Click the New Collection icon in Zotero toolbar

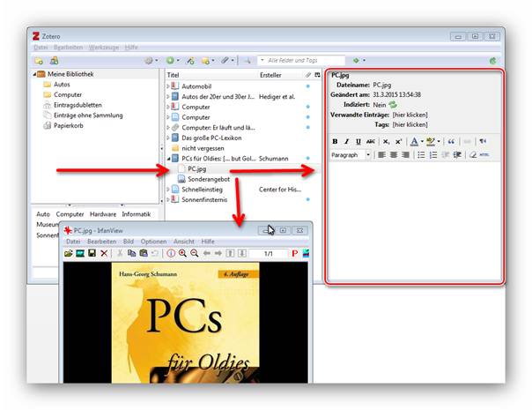click(x=39, y=61)
